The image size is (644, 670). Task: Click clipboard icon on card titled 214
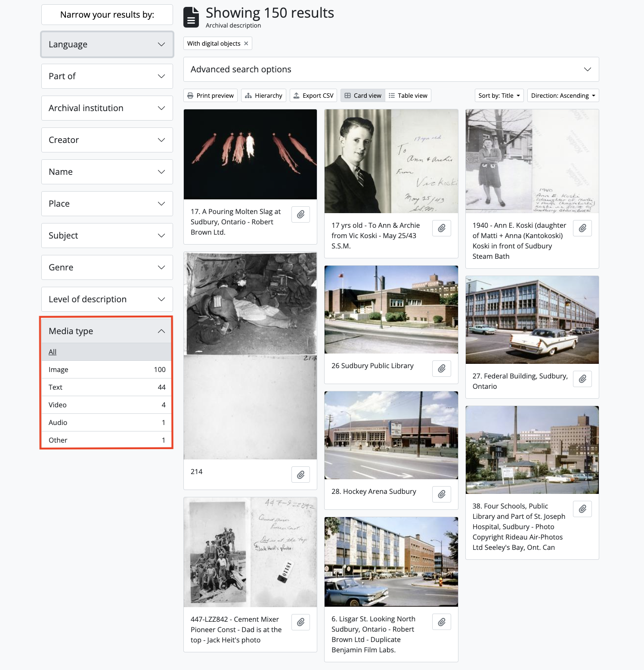[x=300, y=475]
